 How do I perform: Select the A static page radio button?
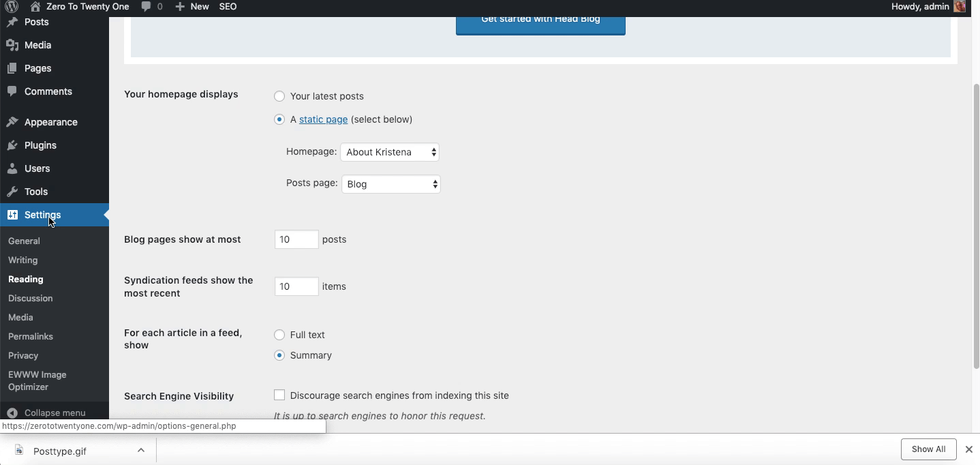(279, 119)
